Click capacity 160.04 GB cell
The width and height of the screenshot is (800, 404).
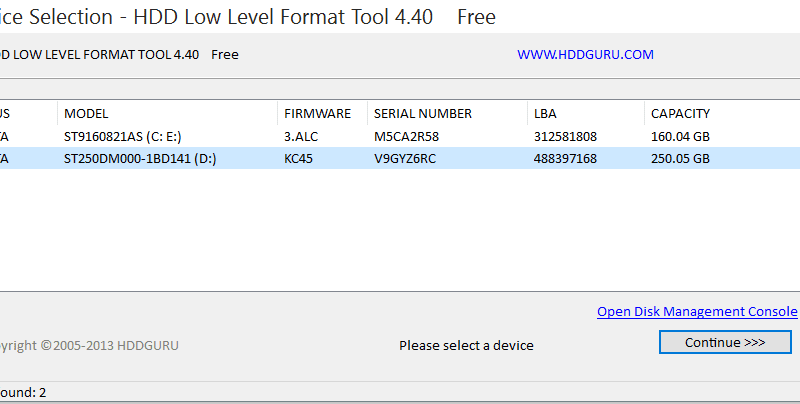click(680, 137)
